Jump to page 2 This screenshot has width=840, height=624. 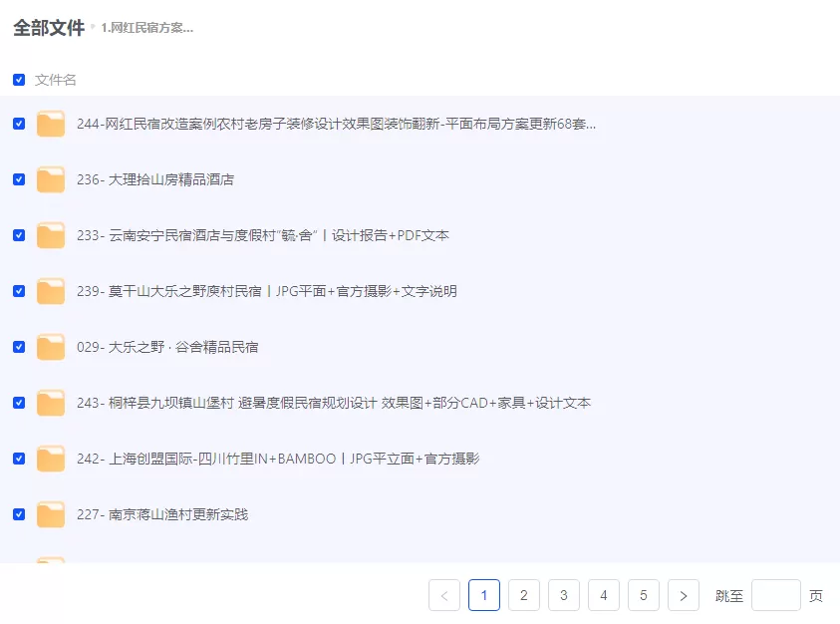(524, 595)
